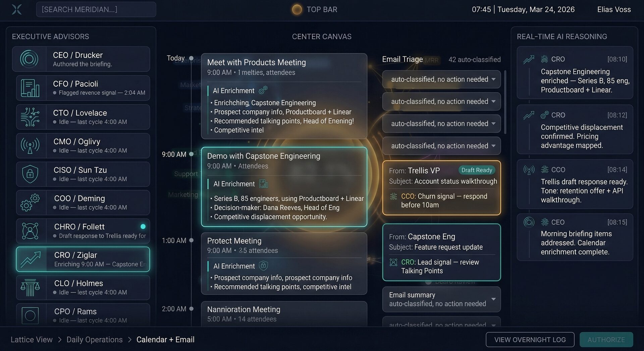
Task: Open Daily Operations in the breadcrumb
Action: (94, 340)
